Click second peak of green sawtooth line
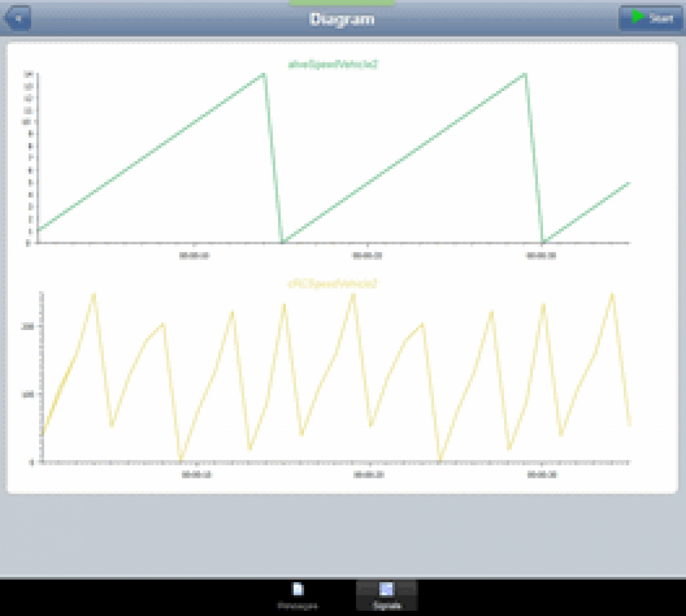 [x=525, y=74]
